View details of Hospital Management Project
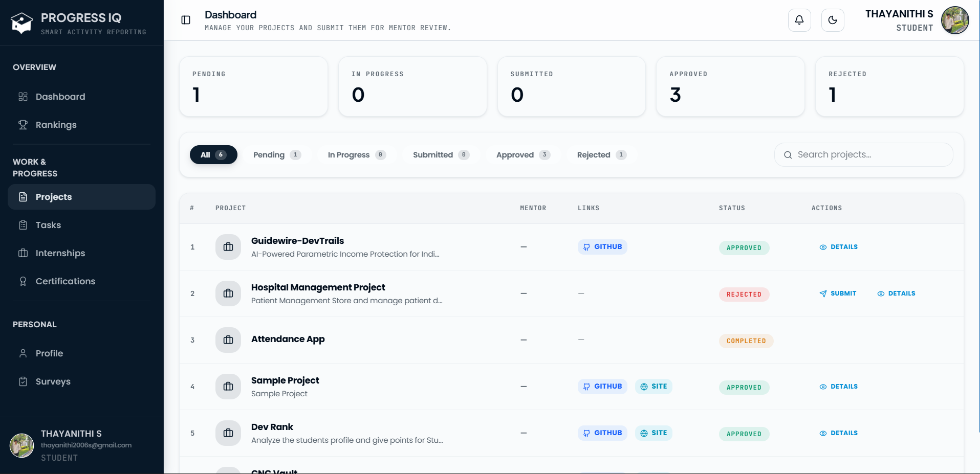Viewport: 980px width, 474px height. tap(896, 294)
